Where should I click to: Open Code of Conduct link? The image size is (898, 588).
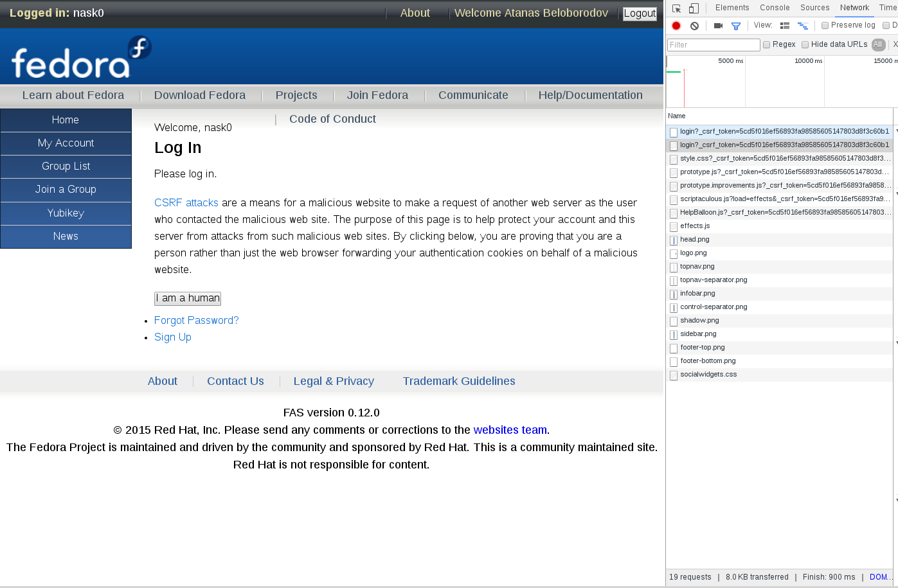point(332,119)
